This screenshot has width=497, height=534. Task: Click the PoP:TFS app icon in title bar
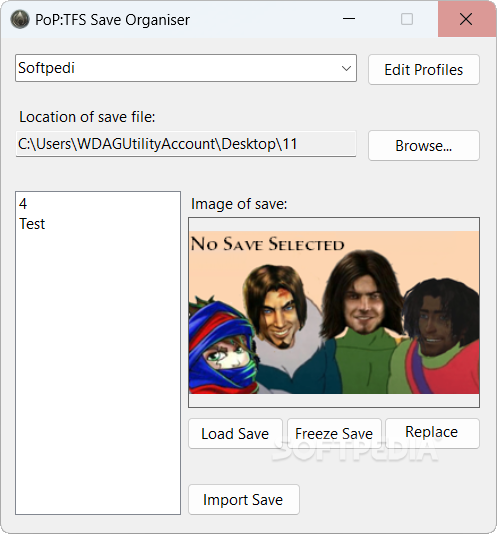[x=20, y=19]
